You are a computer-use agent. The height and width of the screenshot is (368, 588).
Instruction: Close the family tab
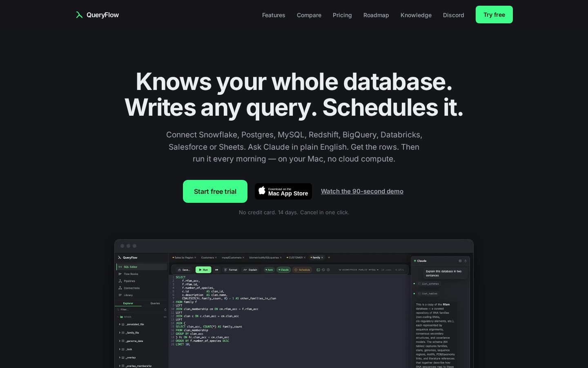coord(322,258)
